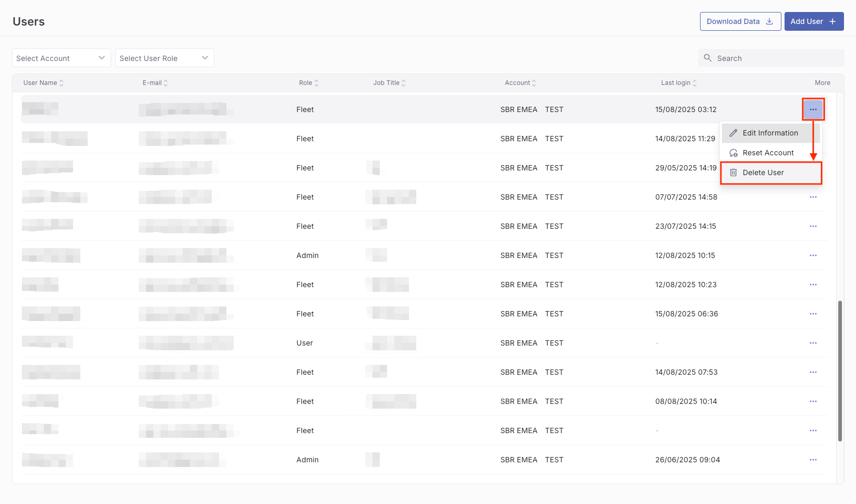Sort by User Name column arrows
The height and width of the screenshot is (504, 856).
click(x=62, y=83)
